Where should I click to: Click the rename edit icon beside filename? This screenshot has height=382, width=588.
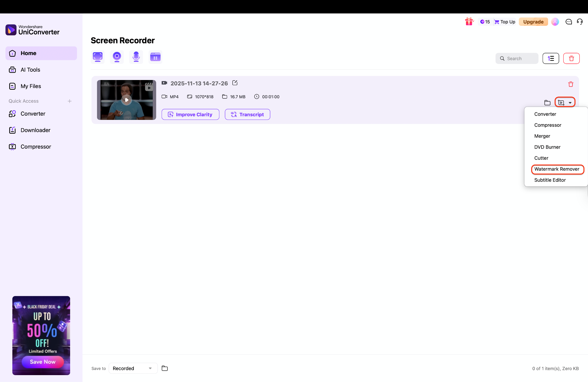[235, 83]
